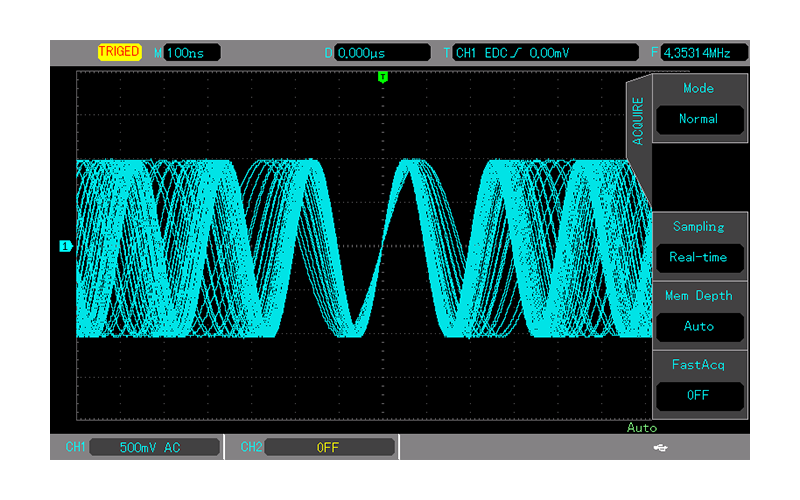The image size is (800, 500).
Task: Click the green T trigger position marker
Action: 383,76
